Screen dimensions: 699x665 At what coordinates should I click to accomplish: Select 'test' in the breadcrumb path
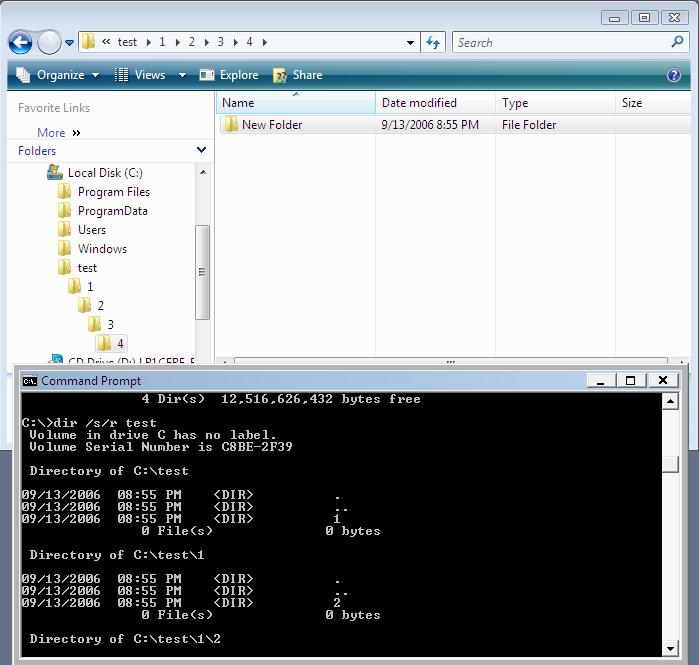point(127,42)
